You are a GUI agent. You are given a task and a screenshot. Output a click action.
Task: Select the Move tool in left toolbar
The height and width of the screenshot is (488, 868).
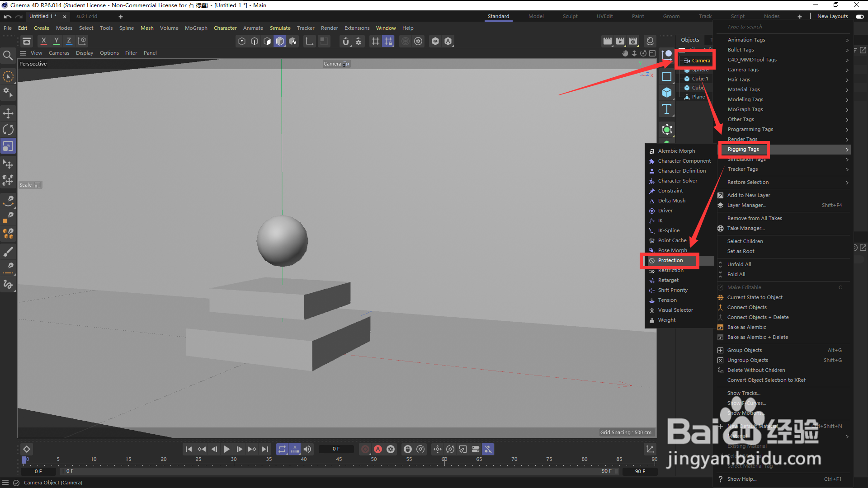point(8,113)
